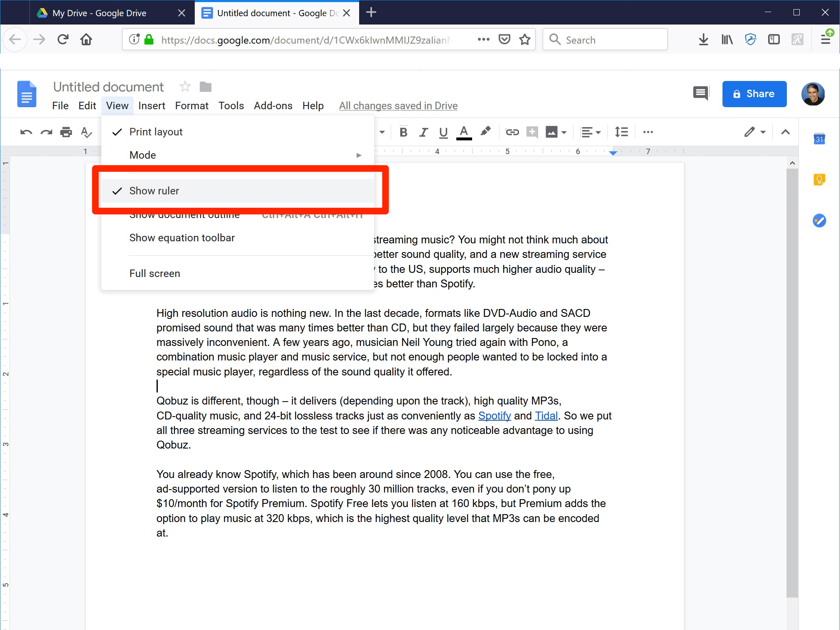
Task: Open the Google account avatar
Action: [x=813, y=94]
